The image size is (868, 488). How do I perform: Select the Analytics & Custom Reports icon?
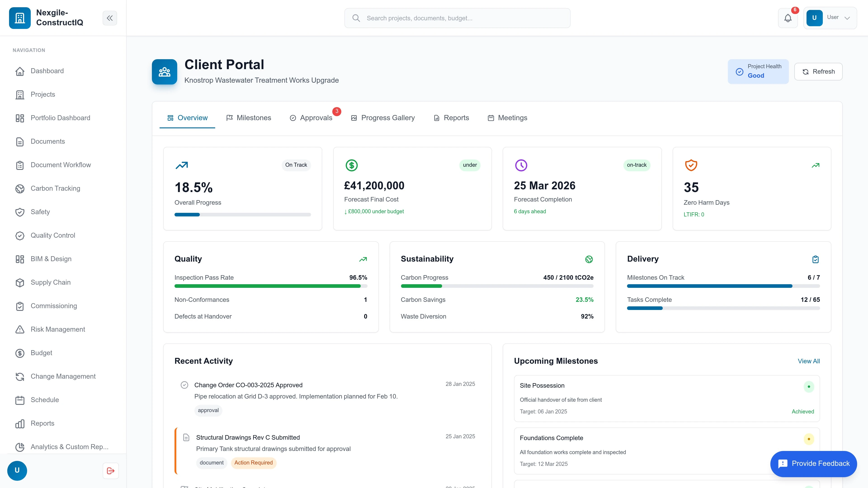[20, 447]
